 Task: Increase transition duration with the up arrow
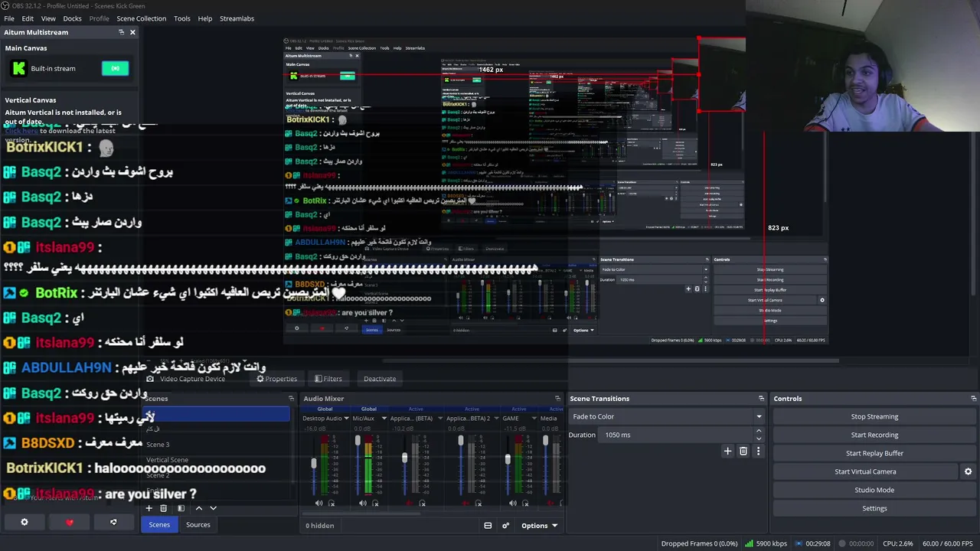(759, 431)
